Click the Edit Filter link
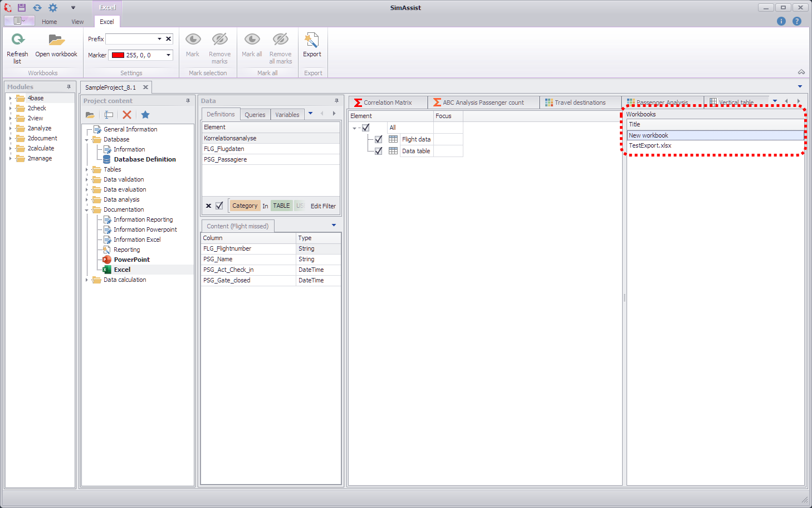This screenshot has height=508, width=812. pos(323,206)
